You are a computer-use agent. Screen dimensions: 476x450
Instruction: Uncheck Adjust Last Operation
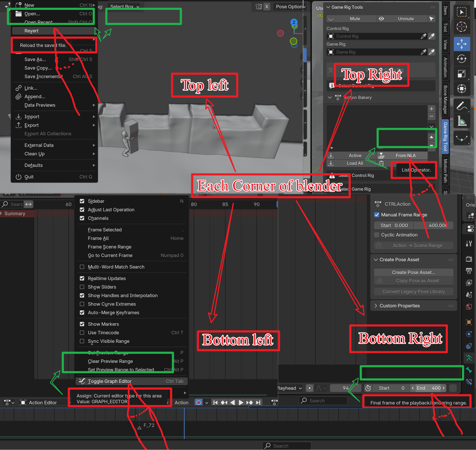tap(82, 210)
